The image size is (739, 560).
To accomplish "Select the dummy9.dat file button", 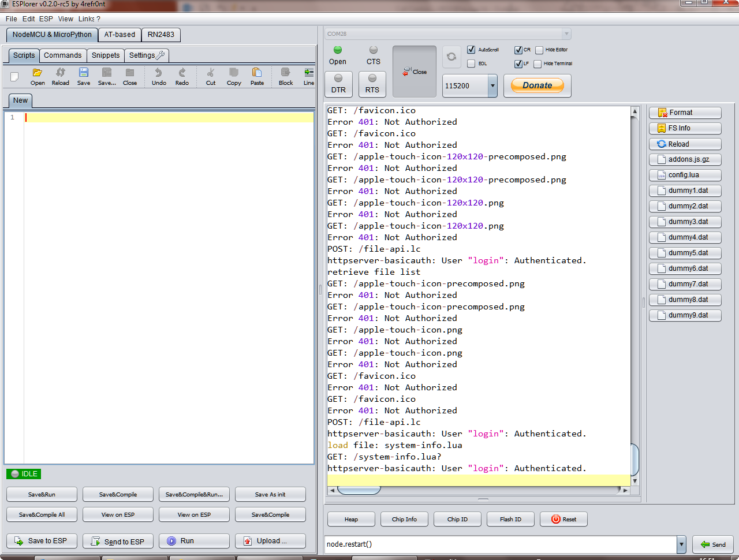I will 685,315.
